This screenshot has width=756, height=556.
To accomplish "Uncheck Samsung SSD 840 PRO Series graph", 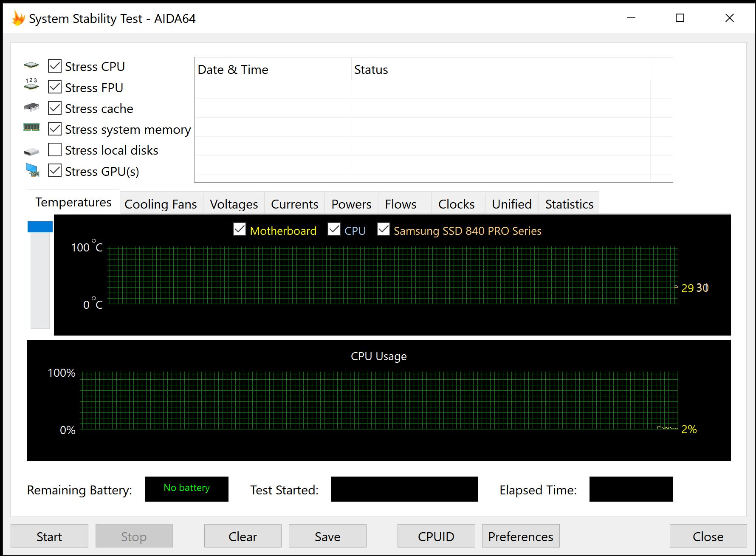I will 384,229.
